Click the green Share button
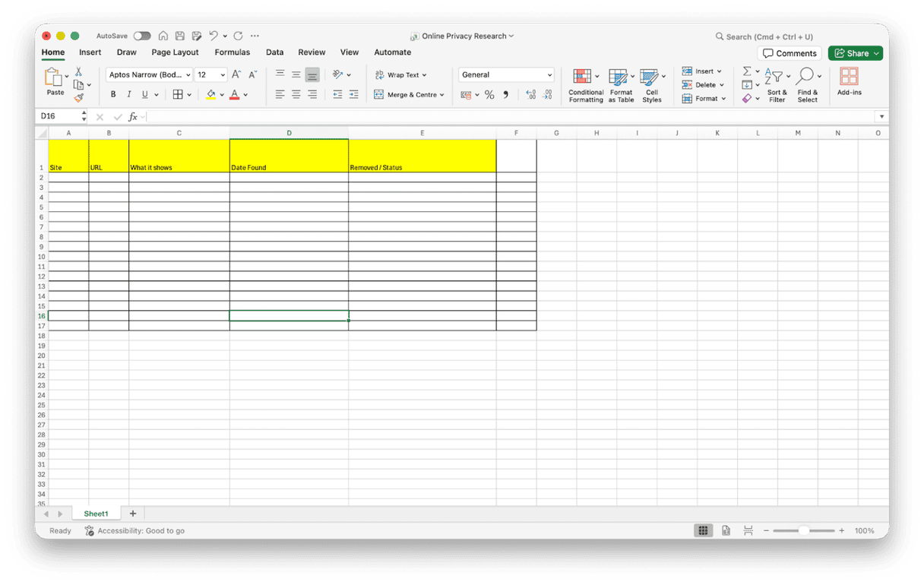Image resolution: width=924 pixels, height=585 pixels. [x=854, y=53]
